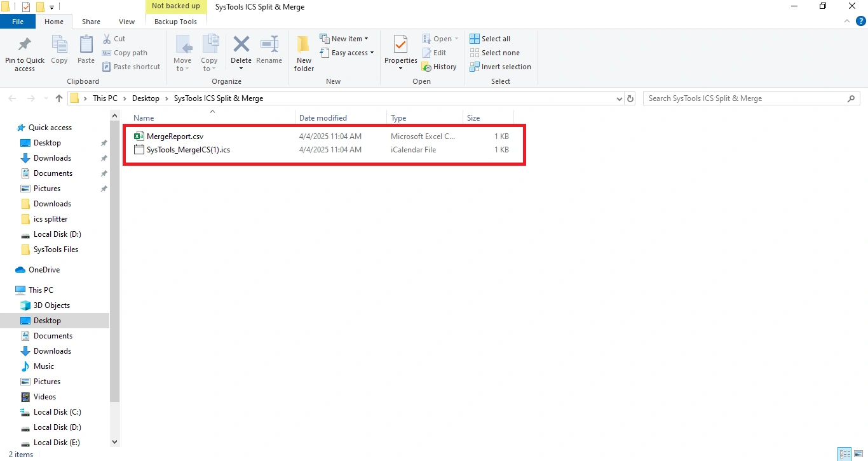Open the Backup Tools tab

coord(175,22)
